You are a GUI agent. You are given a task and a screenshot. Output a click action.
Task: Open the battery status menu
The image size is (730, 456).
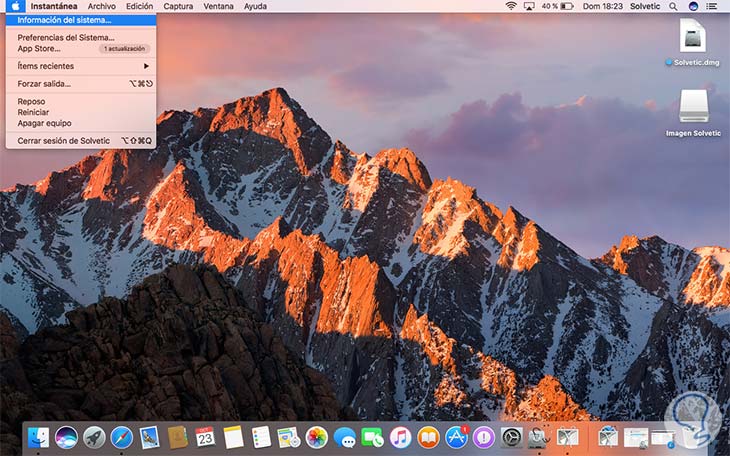[565, 6]
